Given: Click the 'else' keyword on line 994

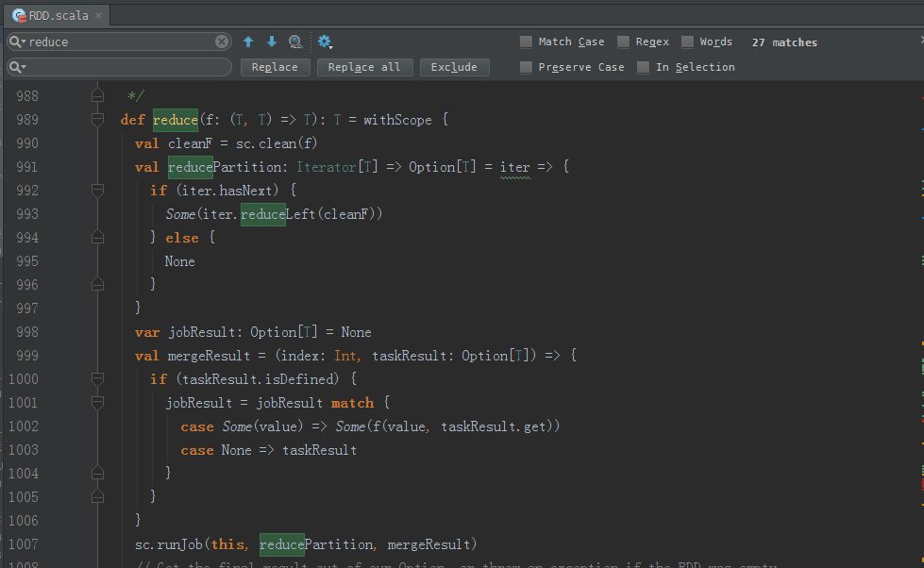Looking at the screenshot, I should [x=182, y=238].
